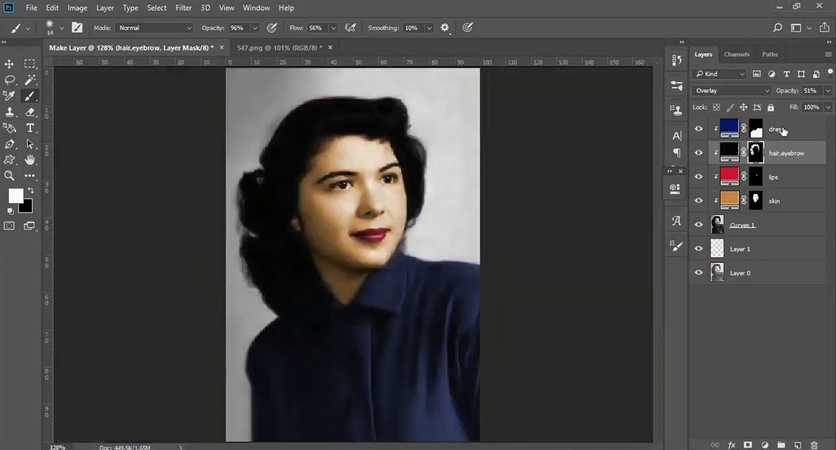Open the Edit Toolbar three-dots menu
This screenshot has width=836, height=450.
point(30,175)
